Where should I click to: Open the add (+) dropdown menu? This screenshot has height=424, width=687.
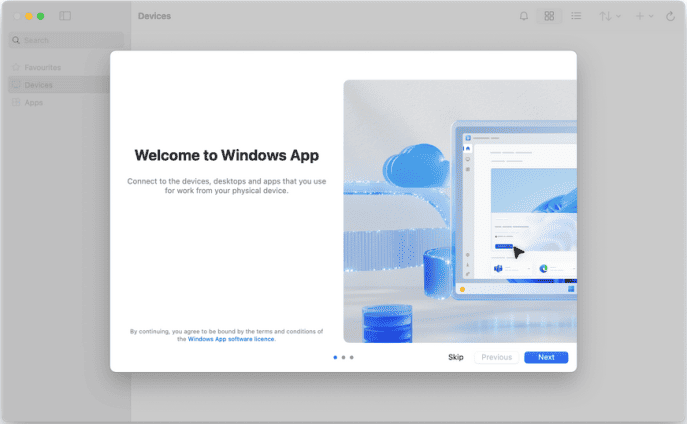[644, 16]
